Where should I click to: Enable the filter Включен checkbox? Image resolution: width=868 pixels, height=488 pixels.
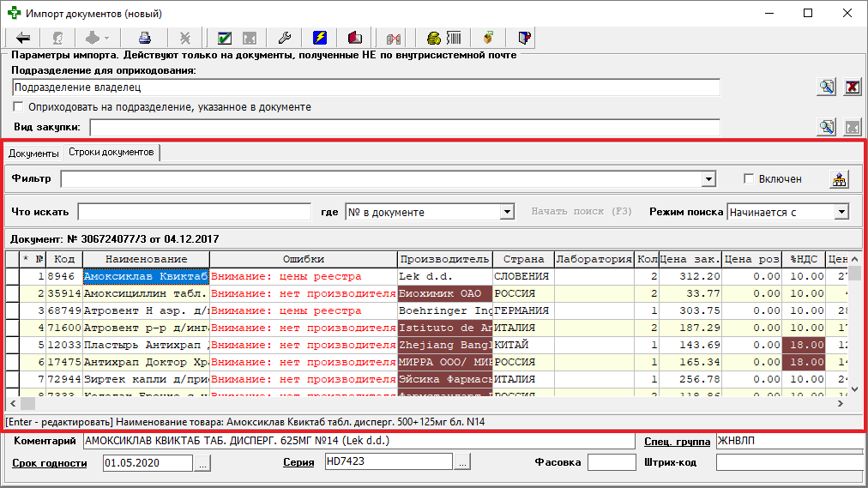[x=749, y=179]
